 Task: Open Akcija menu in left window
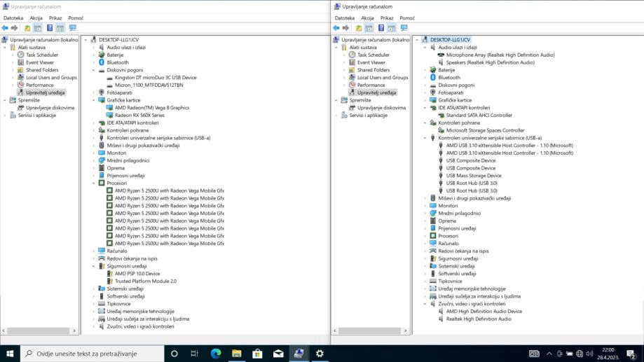coord(36,18)
